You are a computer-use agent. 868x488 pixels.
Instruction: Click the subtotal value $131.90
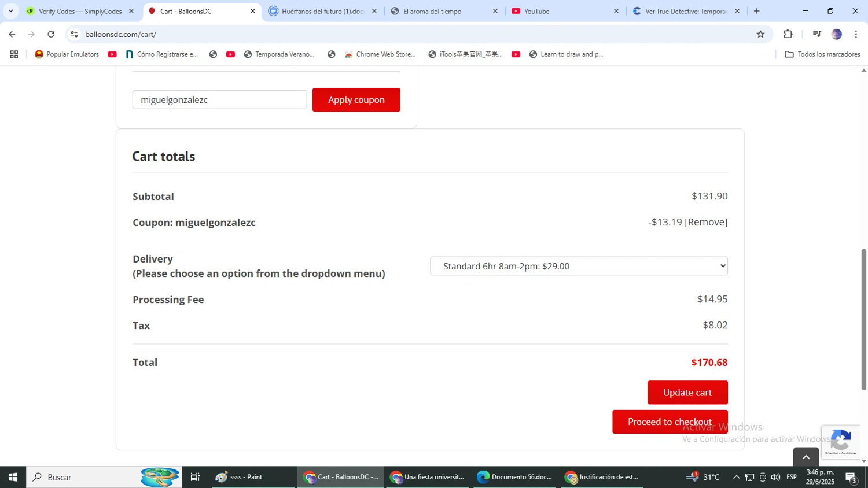click(709, 196)
